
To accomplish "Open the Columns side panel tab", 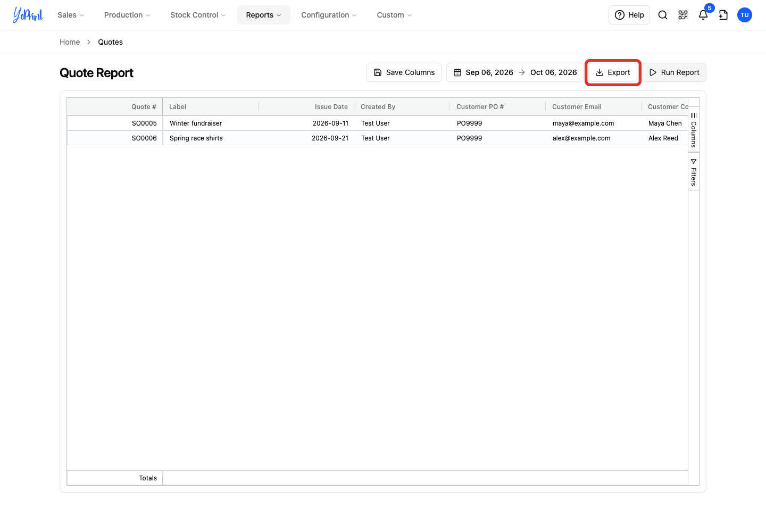I will pos(694,130).
